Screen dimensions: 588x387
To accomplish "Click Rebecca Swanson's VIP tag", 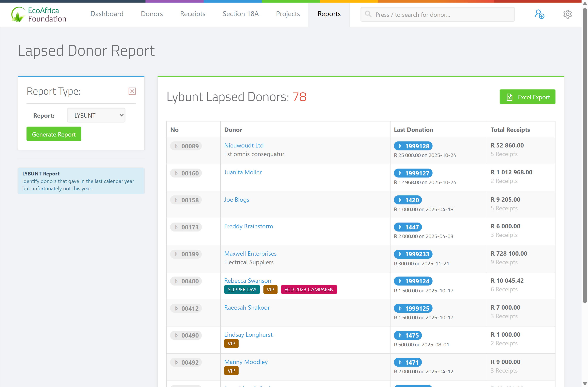I will [270, 290].
